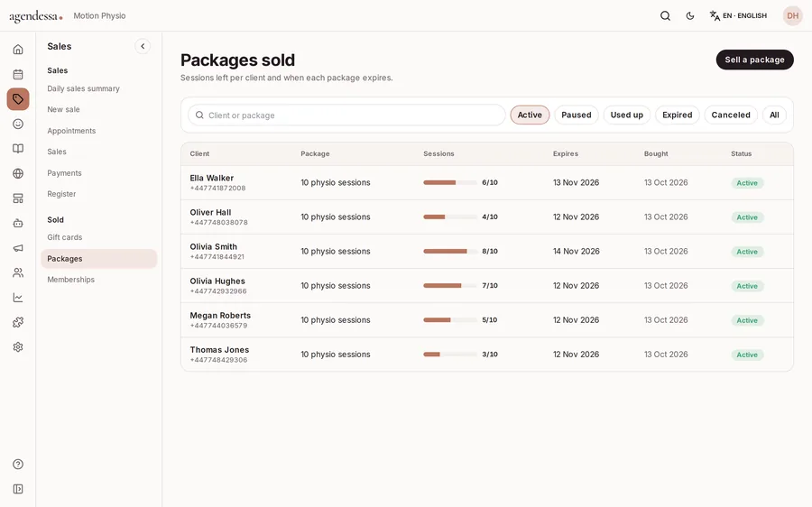
Task: Open the megaphone marketing icon
Action: 18,248
